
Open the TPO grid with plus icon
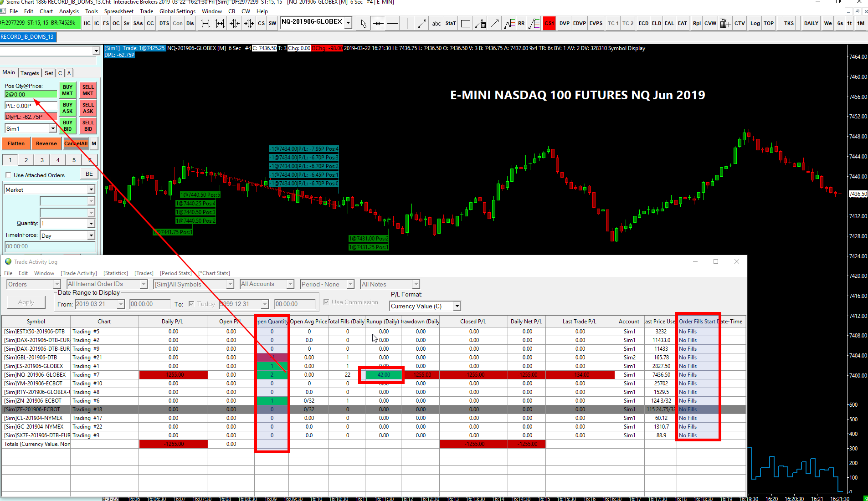pyautogui.click(x=725, y=23)
